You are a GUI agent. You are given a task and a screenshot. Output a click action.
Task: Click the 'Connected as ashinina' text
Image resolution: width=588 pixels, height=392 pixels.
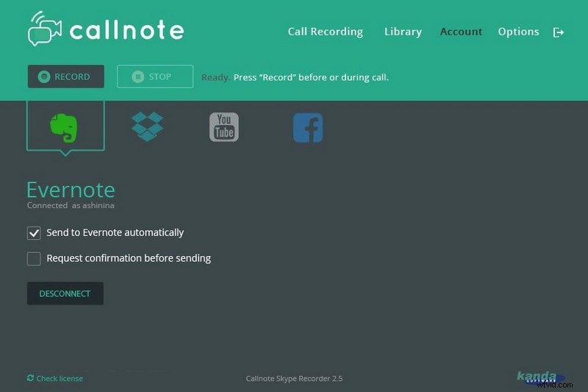71,206
